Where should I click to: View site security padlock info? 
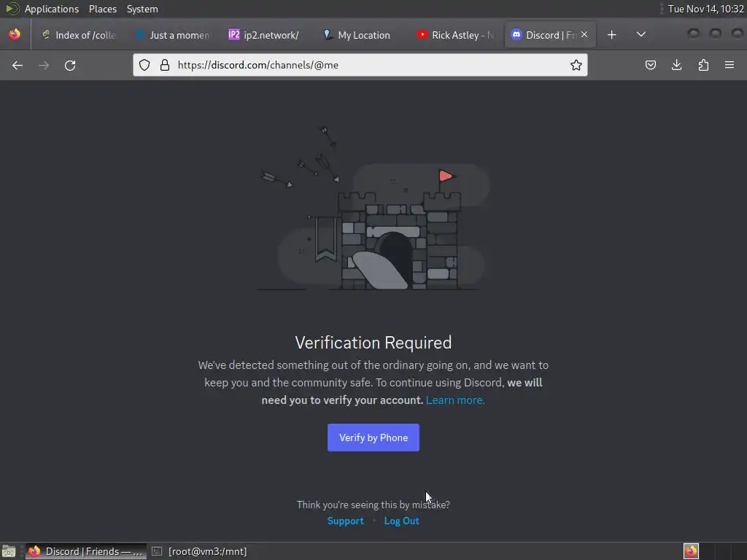tap(165, 65)
